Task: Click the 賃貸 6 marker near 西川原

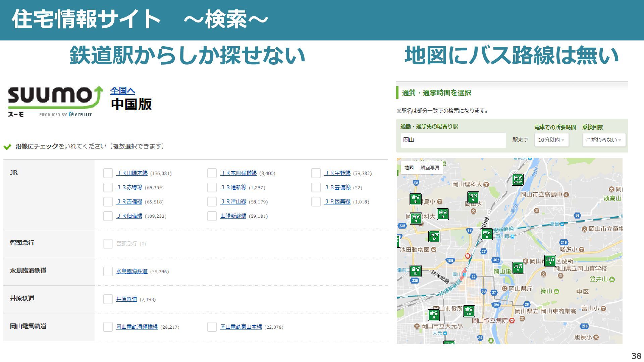Action: coord(487,234)
